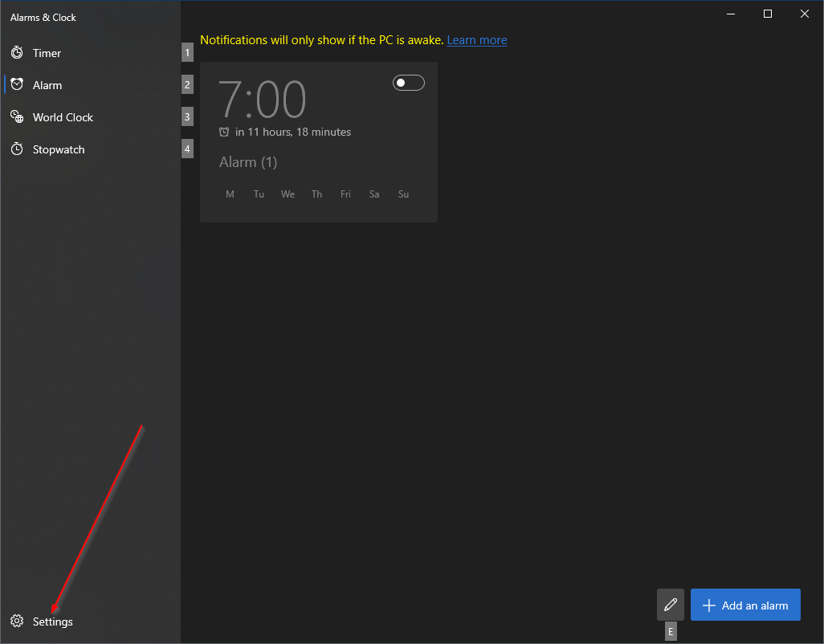
Task: Toggle Saturday repeat for the alarm
Action: coord(373,194)
